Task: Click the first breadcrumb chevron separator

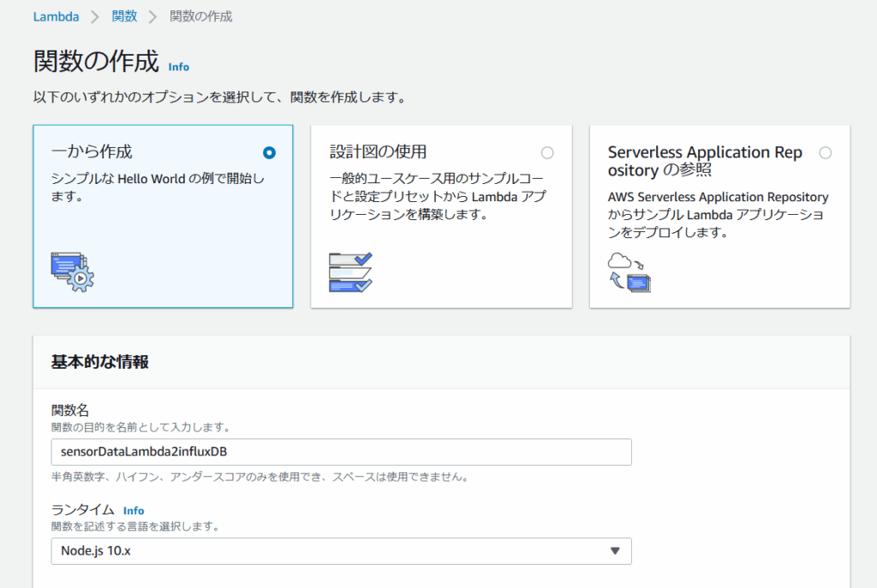Action: coord(95,17)
